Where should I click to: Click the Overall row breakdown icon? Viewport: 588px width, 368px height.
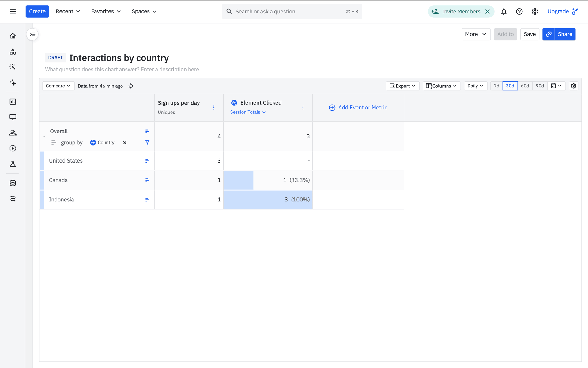pos(147,132)
